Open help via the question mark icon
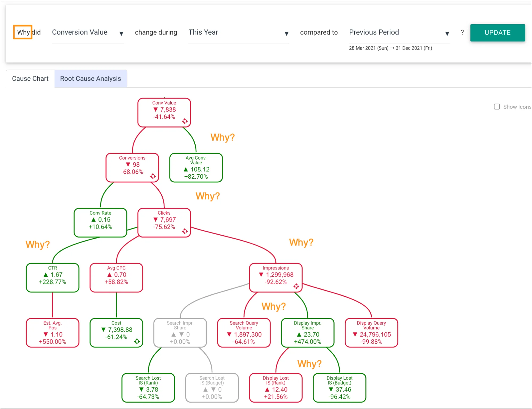532x409 pixels. [x=462, y=32]
